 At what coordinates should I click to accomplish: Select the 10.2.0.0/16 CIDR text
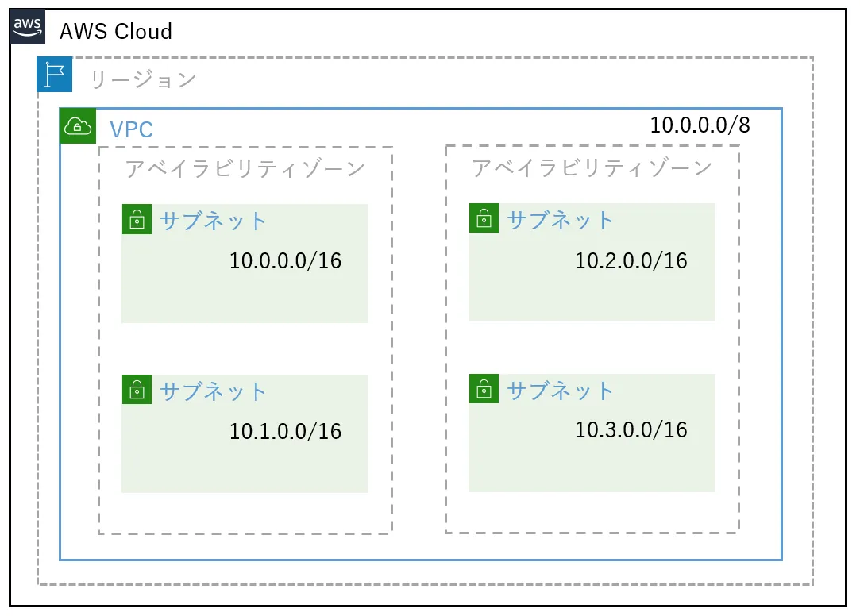tap(631, 260)
